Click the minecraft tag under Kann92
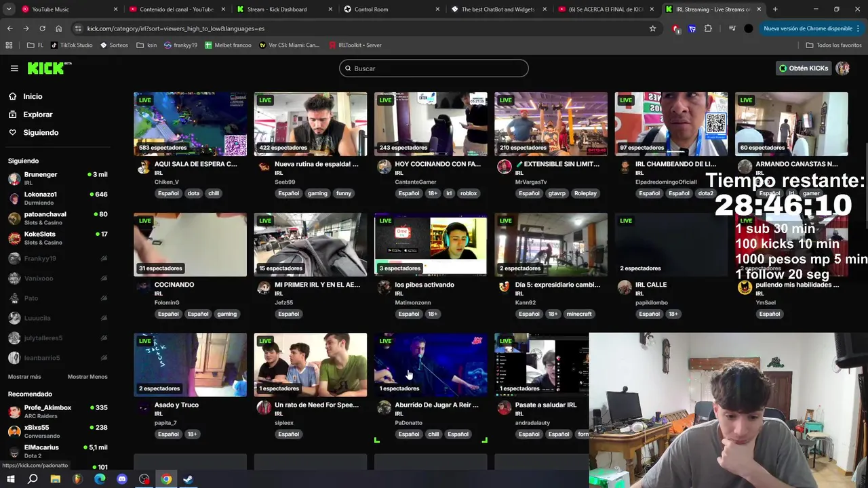Screen dimensions: 868x488 579,314
